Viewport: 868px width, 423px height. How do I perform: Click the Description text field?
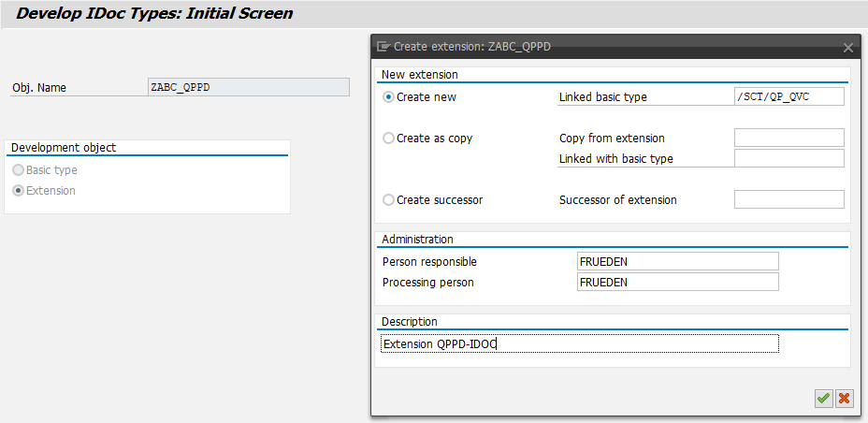click(580, 344)
